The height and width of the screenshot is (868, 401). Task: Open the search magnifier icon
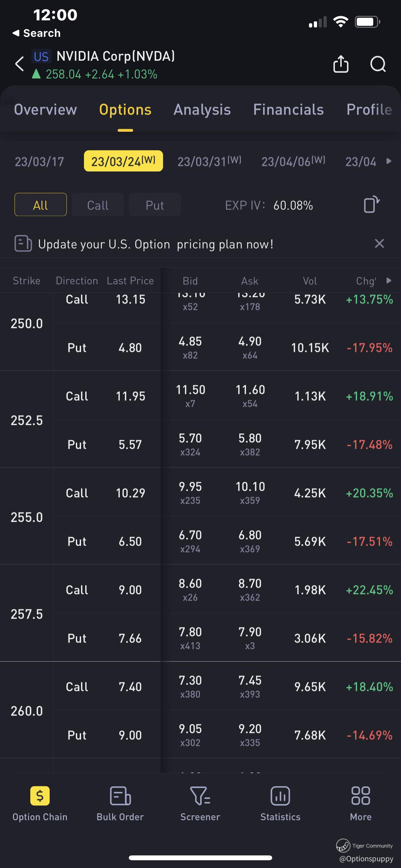tap(378, 64)
